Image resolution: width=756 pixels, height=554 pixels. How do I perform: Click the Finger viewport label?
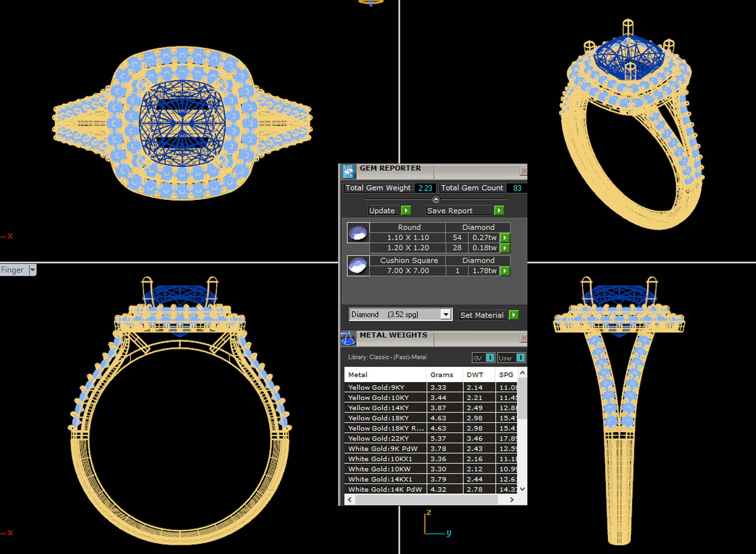[x=12, y=270]
